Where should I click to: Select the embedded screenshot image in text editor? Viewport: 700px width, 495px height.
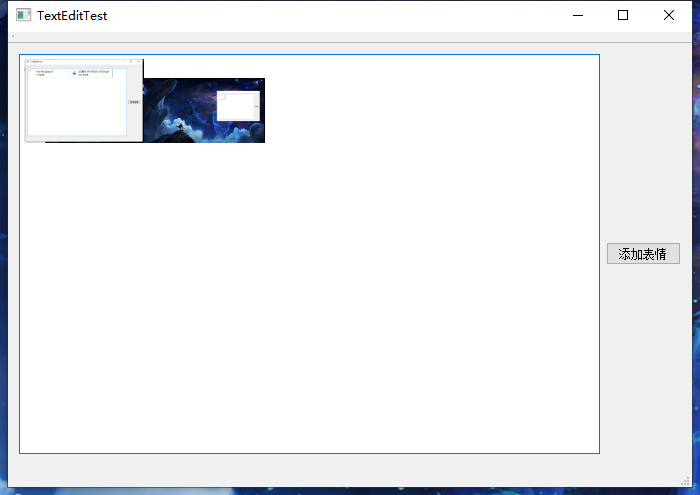click(145, 101)
